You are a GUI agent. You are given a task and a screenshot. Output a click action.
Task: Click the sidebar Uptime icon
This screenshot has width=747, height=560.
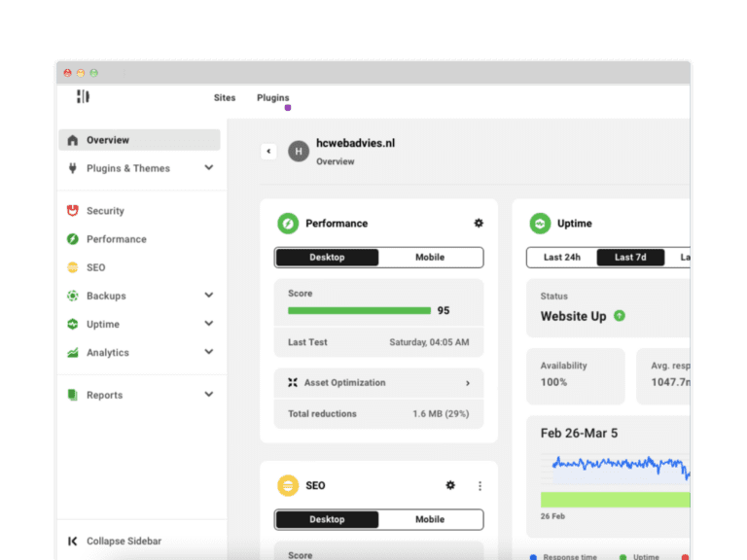[x=72, y=325]
